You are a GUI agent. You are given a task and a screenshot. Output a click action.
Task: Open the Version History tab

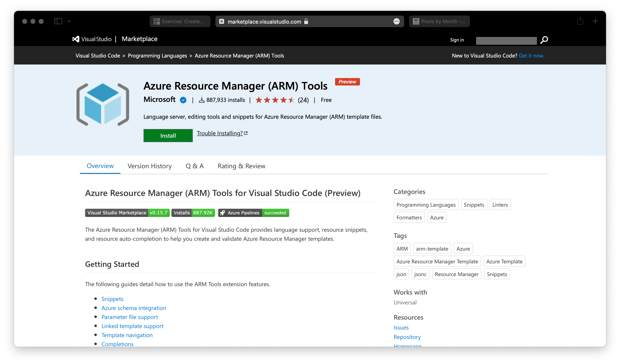150,166
